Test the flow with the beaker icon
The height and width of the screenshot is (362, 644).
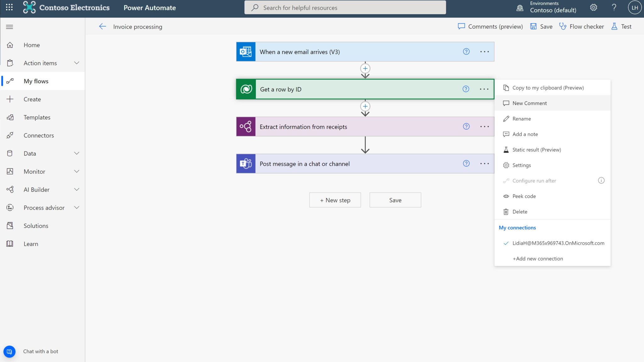pos(621,26)
